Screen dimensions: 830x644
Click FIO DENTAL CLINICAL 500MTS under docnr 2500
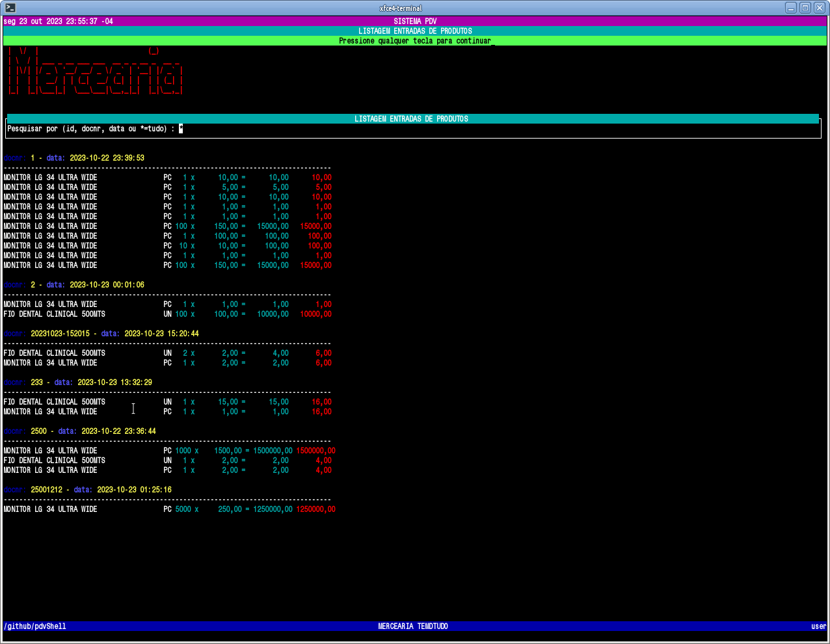55,461
